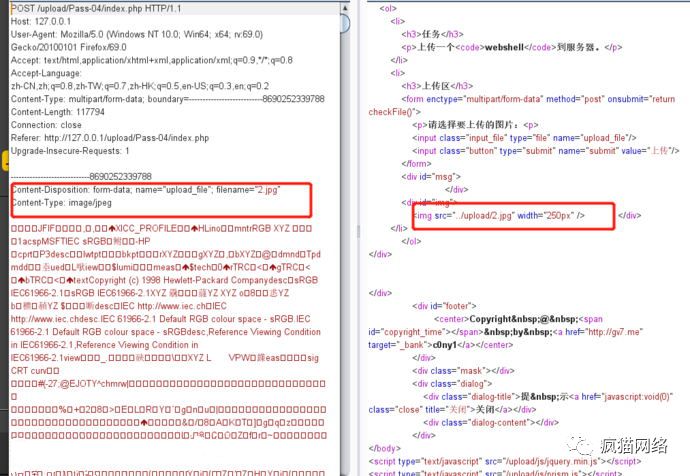Click the 'webshell' code line in the response
This screenshot has width=690, height=476.
point(511,47)
